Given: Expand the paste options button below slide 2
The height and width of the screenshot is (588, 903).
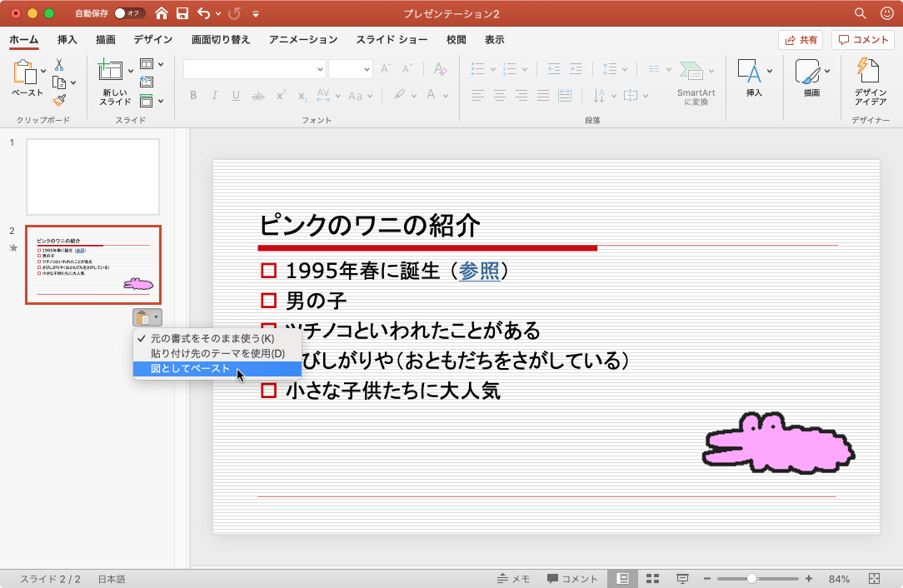Looking at the screenshot, I should click(x=147, y=317).
